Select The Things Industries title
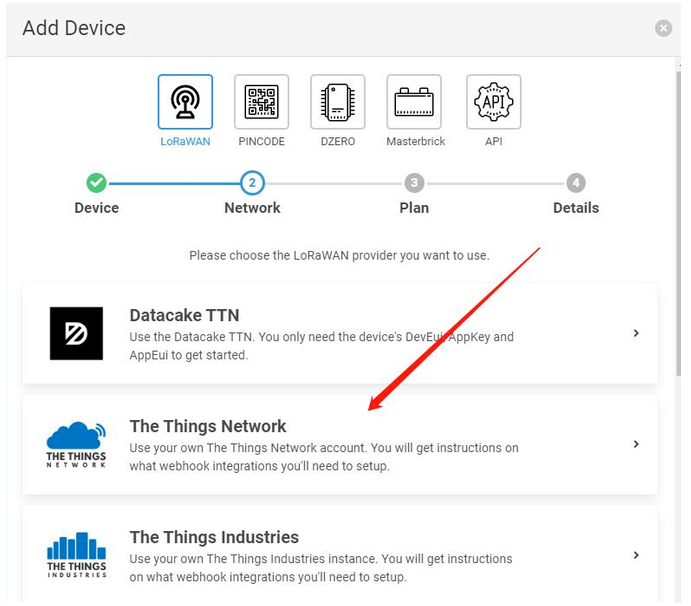691x606 pixels. click(x=214, y=537)
